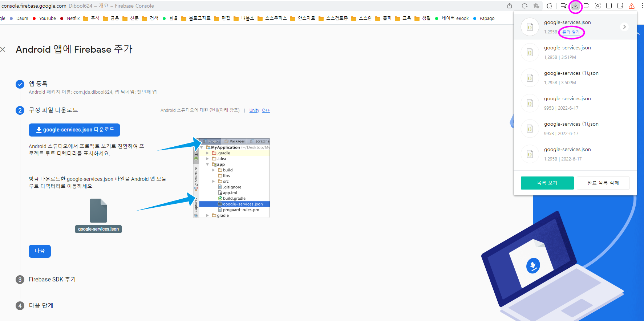Viewport: 644px width, 321px height.
Task: Click the gray google-services.json file illustration
Action: (98, 216)
